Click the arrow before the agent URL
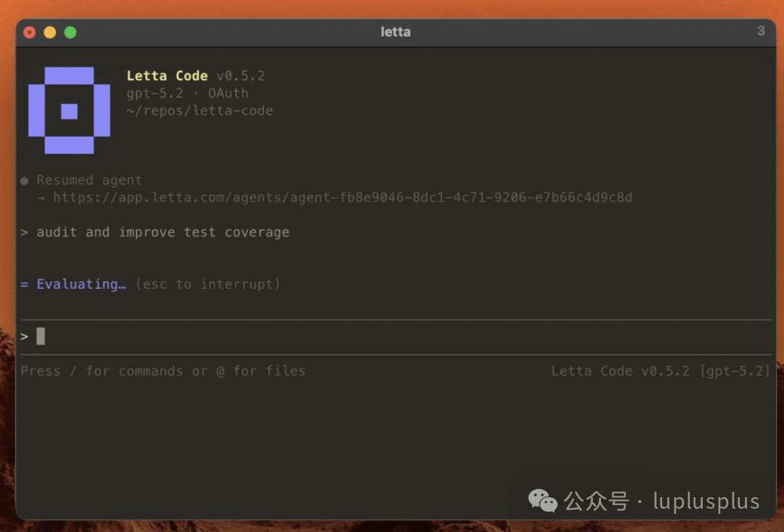 (x=39, y=197)
